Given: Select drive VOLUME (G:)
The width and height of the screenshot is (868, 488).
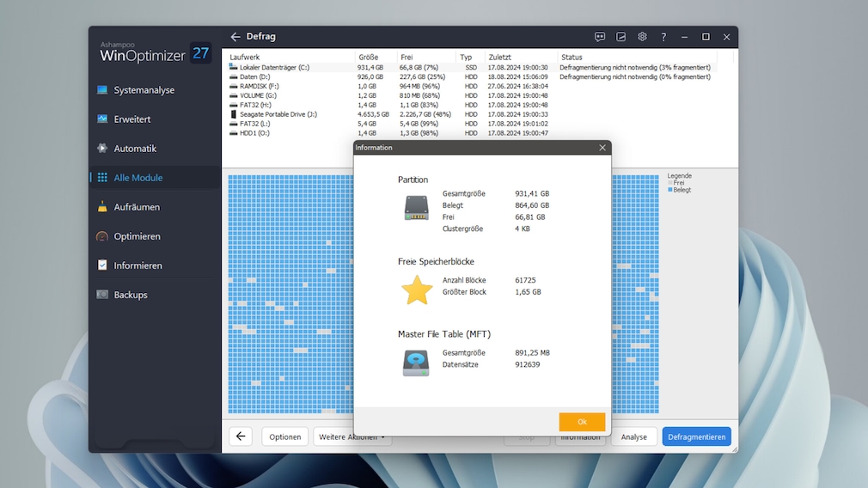Looking at the screenshot, I should 258,95.
